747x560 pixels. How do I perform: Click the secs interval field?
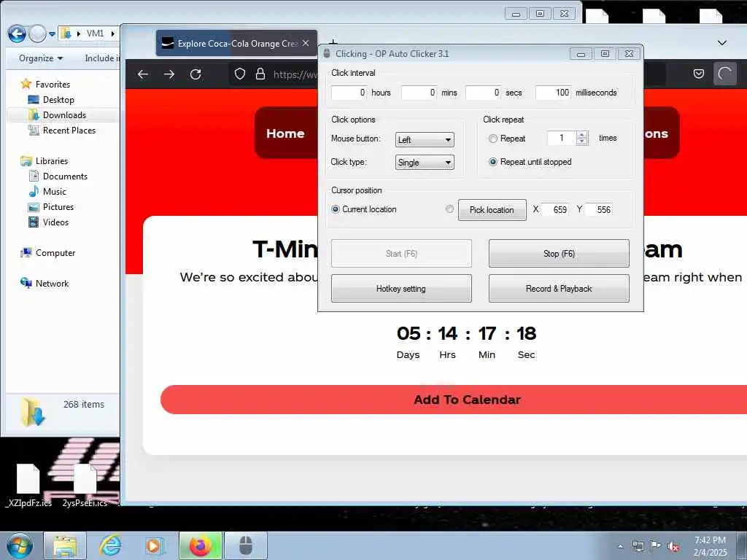point(483,93)
